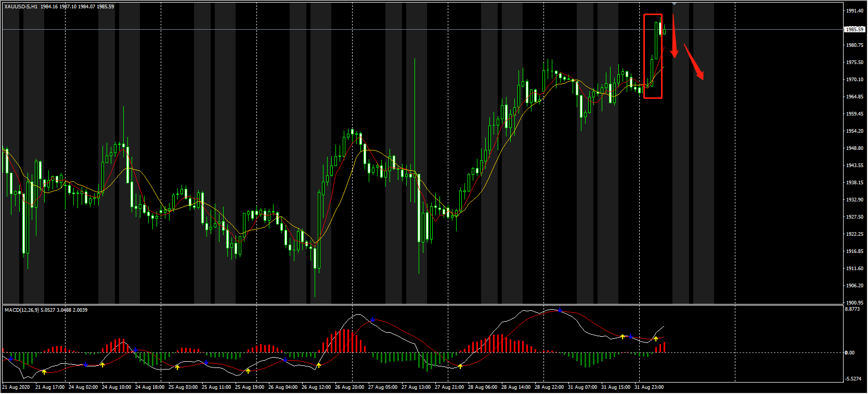Click the 1964.85 price scale label
868x394 pixels.
click(x=854, y=97)
